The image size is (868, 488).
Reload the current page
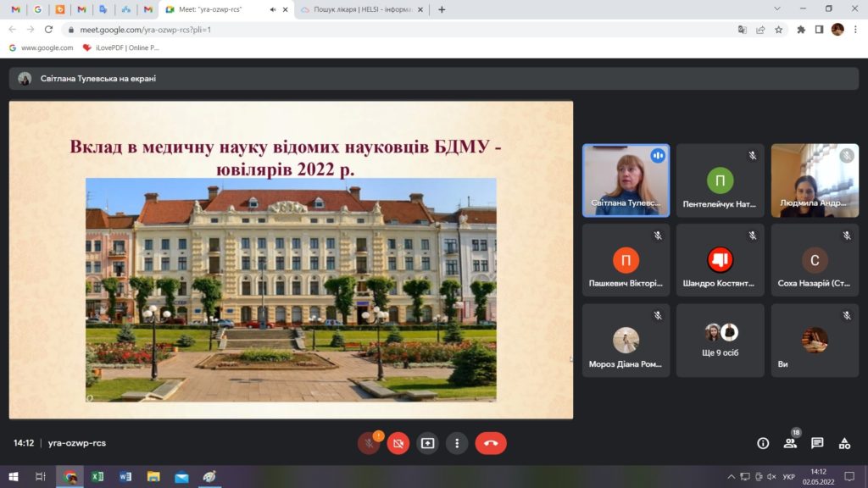point(48,30)
